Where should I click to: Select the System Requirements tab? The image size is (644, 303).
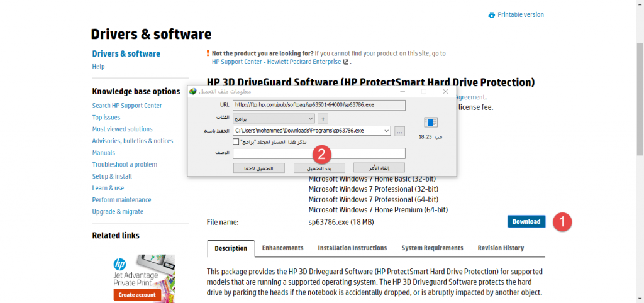click(x=432, y=248)
